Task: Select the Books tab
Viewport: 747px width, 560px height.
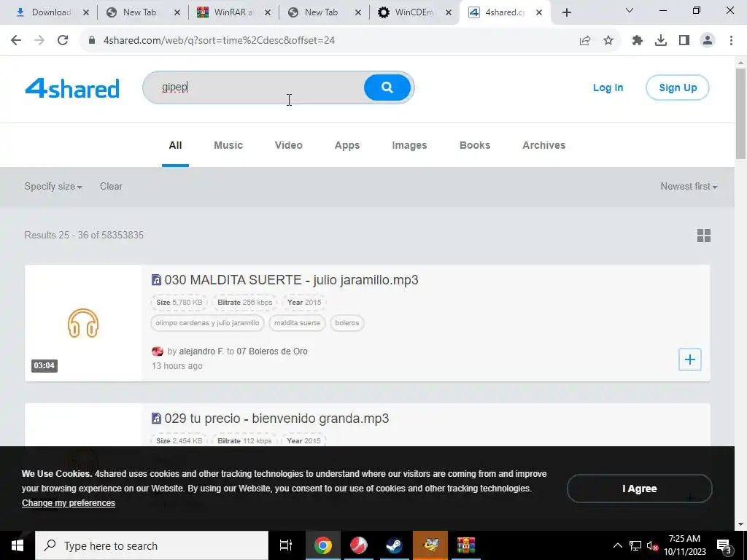Action: click(x=474, y=145)
